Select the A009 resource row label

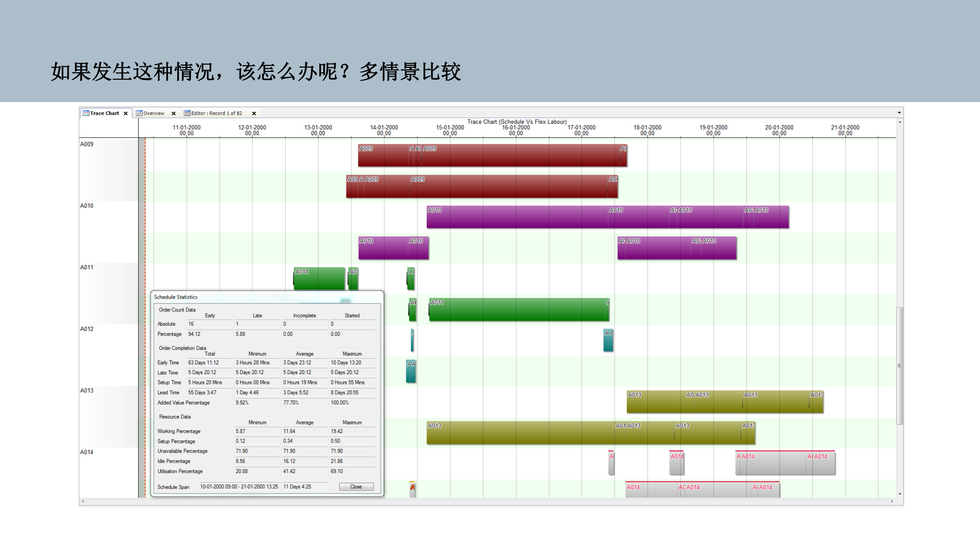[87, 144]
